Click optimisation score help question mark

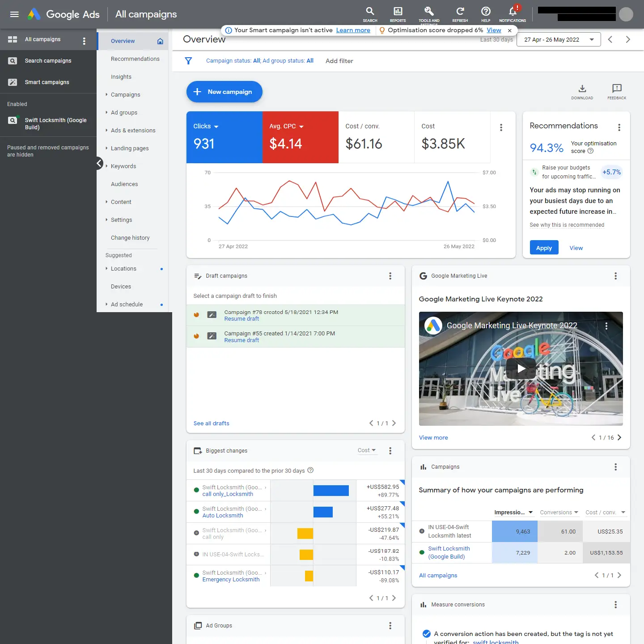590,151
